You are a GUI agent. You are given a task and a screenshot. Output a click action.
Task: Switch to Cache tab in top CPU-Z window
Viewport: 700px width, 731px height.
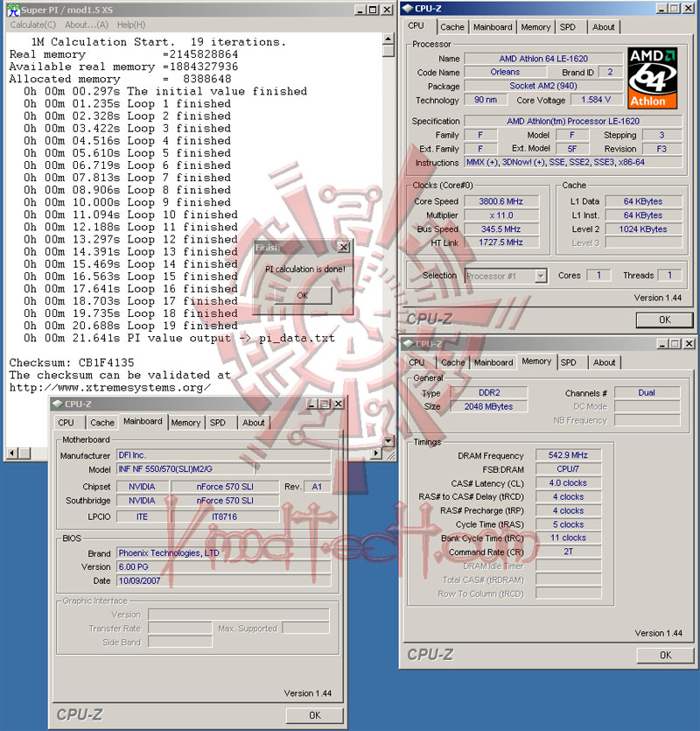tap(452, 27)
